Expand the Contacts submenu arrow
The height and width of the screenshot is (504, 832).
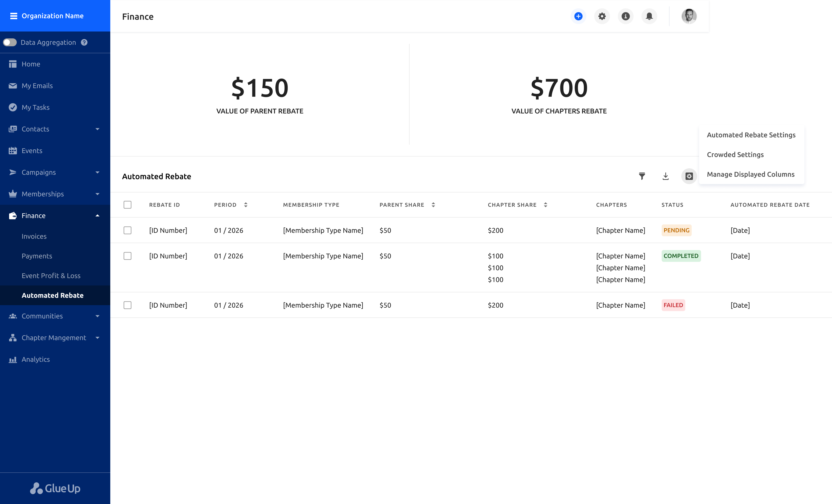[97, 129]
